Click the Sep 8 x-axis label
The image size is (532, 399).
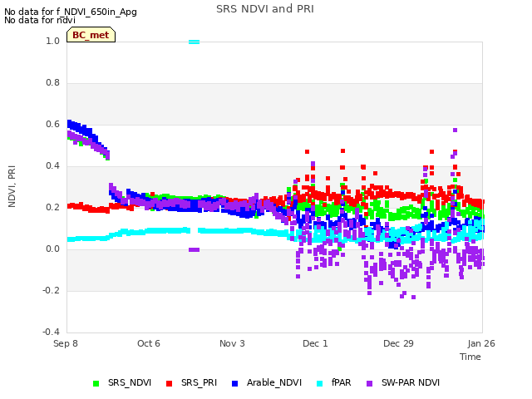tap(66, 343)
